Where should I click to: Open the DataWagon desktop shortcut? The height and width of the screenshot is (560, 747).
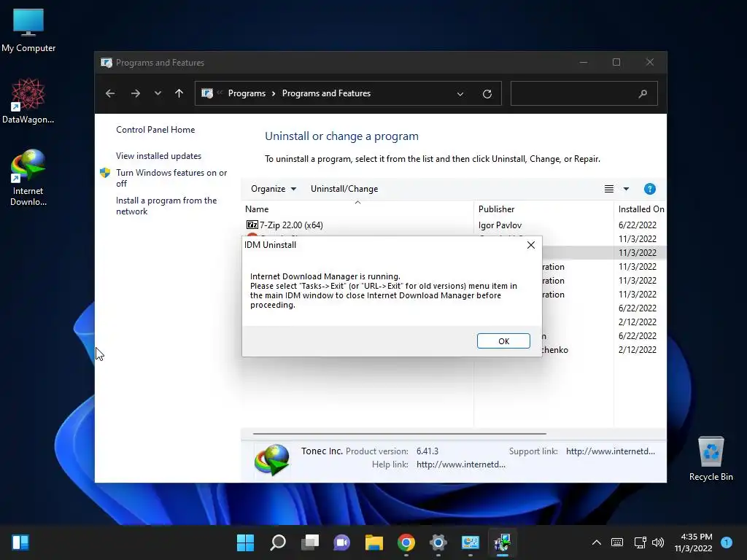pos(28,101)
